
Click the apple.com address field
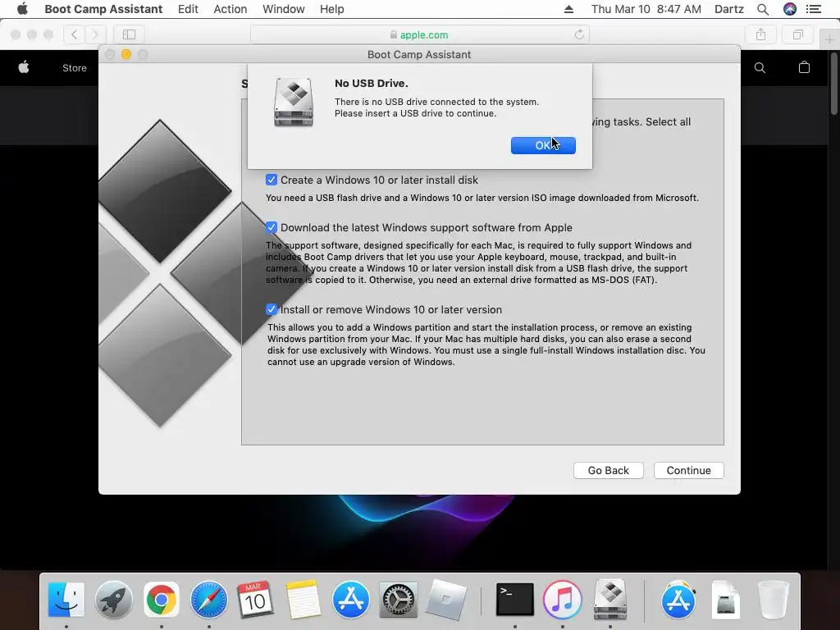coord(419,34)
